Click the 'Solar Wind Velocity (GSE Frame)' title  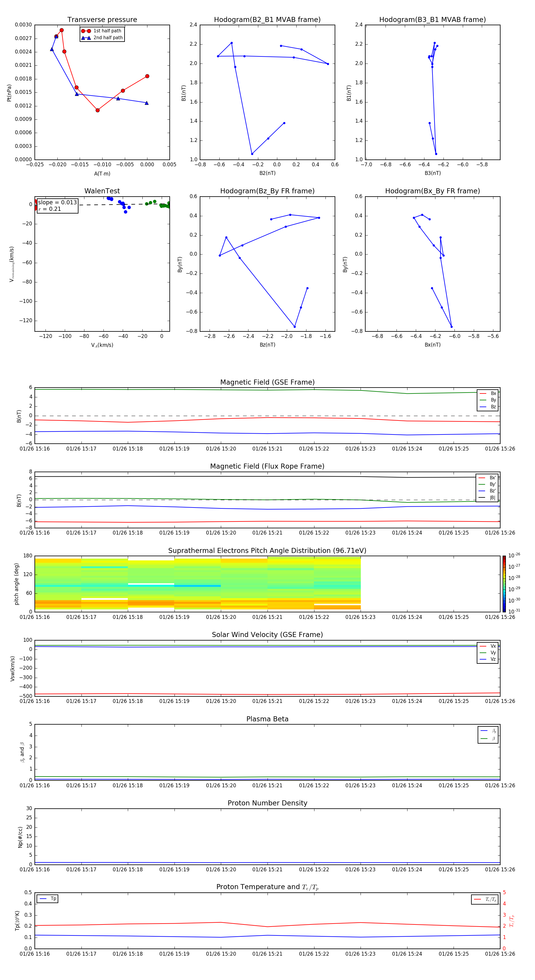pos(267,635)
